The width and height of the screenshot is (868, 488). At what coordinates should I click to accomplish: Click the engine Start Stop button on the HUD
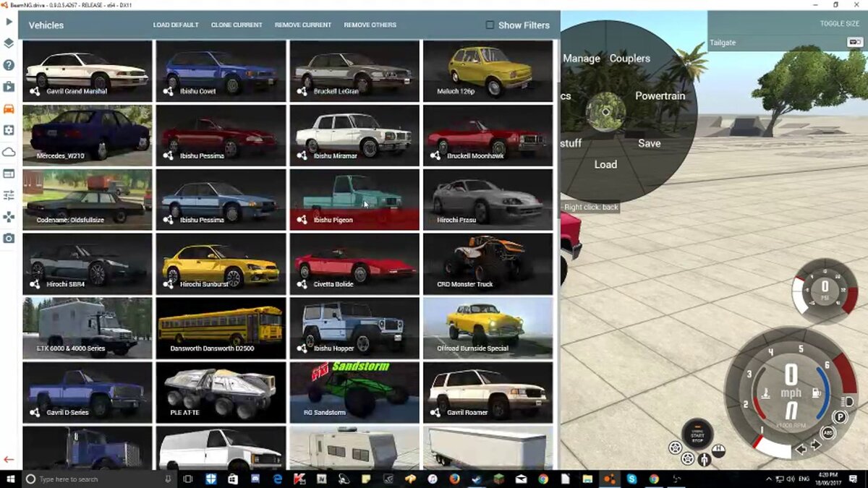pos(697,435)
